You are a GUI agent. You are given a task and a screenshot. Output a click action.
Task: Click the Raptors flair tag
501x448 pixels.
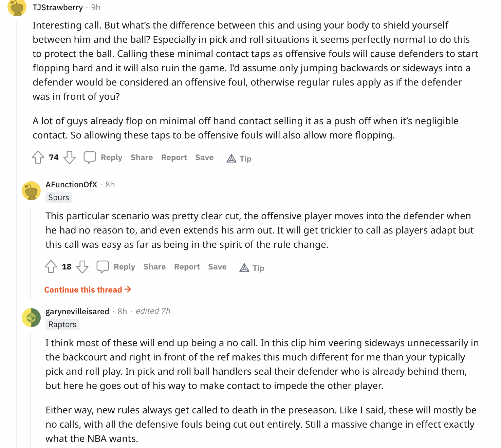[x=62, y=324]
